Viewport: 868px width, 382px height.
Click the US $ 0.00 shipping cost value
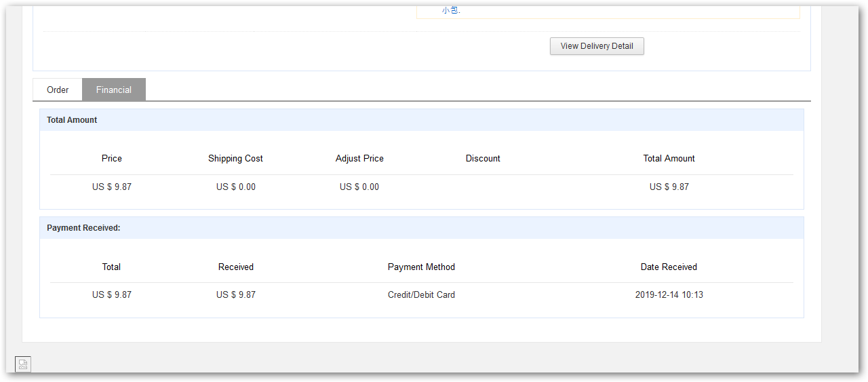tap(236, 187)
